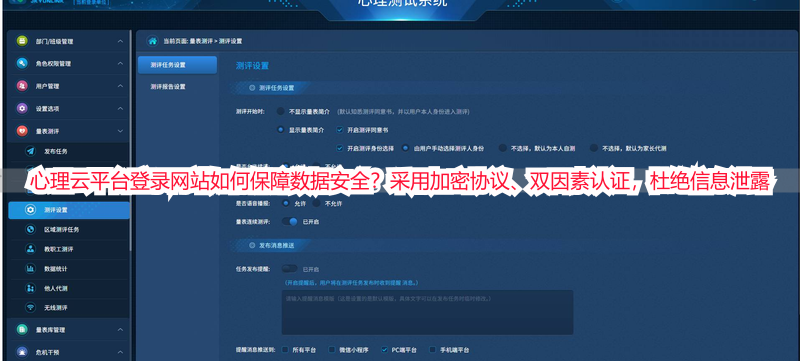This screenshot has width=800, height=361.
Task: Click the reminder message template text area
Action: [428, 313]
